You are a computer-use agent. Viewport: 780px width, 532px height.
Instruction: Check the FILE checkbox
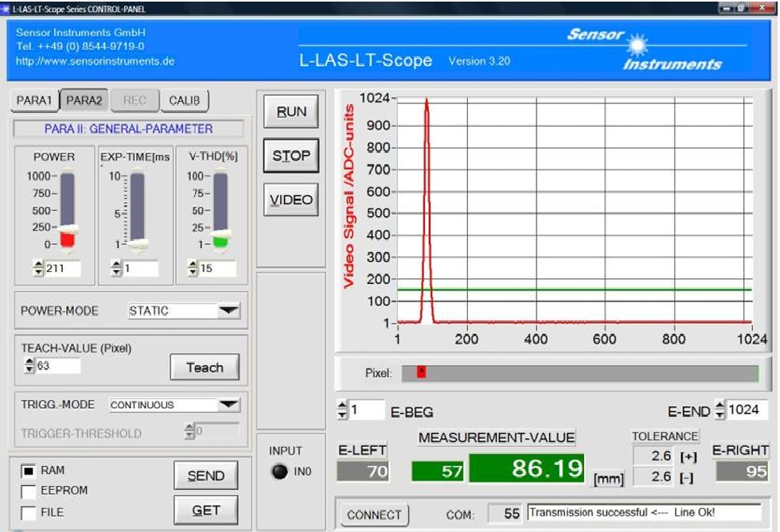(x=29, y=513)
